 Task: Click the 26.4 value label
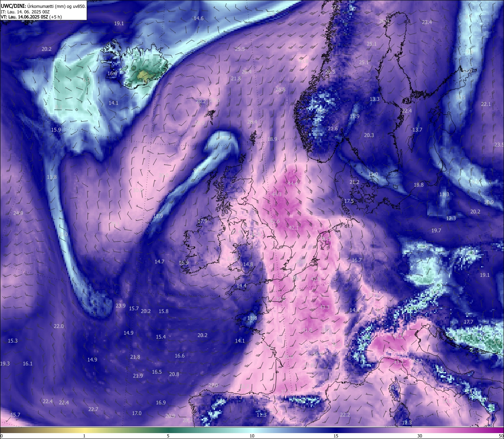[246, 72]
